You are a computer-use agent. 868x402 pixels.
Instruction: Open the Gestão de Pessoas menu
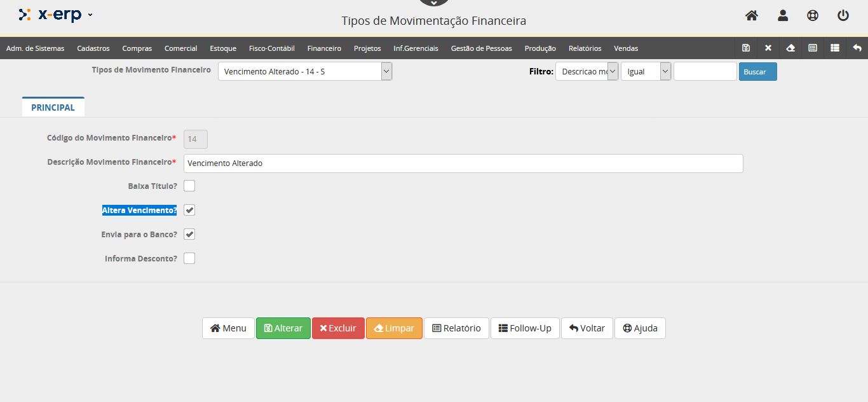click(x=482, y=48)
